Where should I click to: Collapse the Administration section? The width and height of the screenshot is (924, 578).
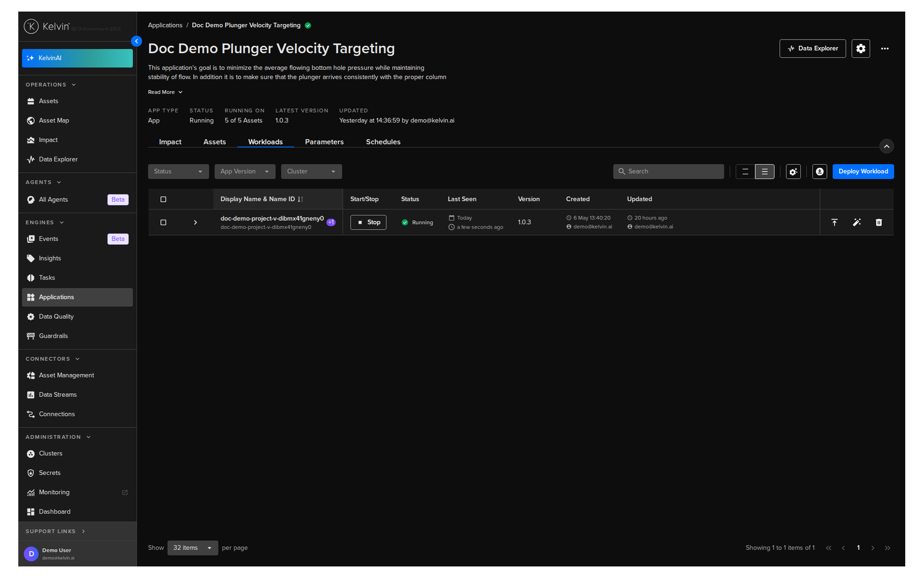(x=58, y=437)
